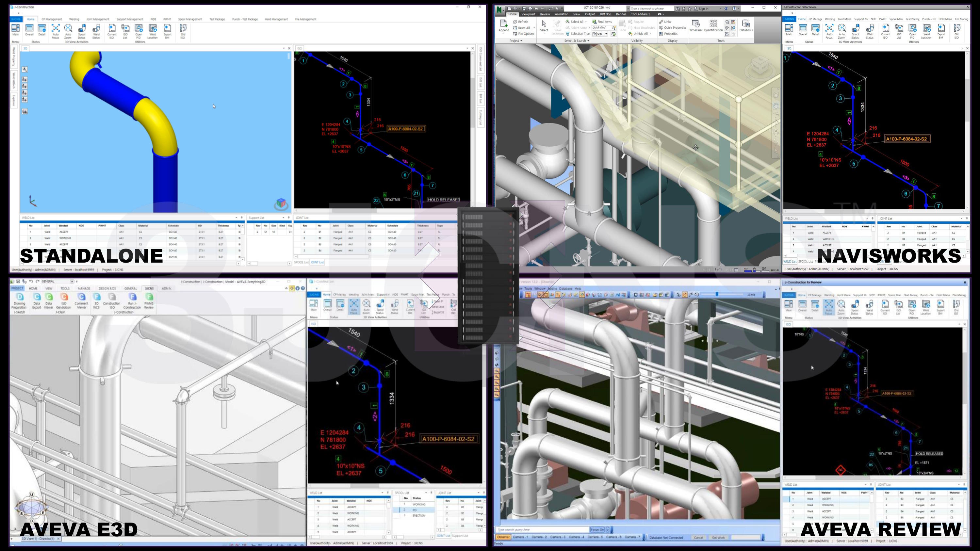Click Weld Location in Navisworks Data Viewer ribbon

click(926, 31)
